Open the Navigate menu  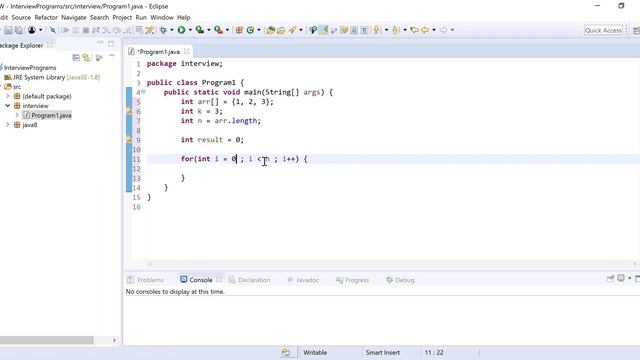tap(74, 18)
